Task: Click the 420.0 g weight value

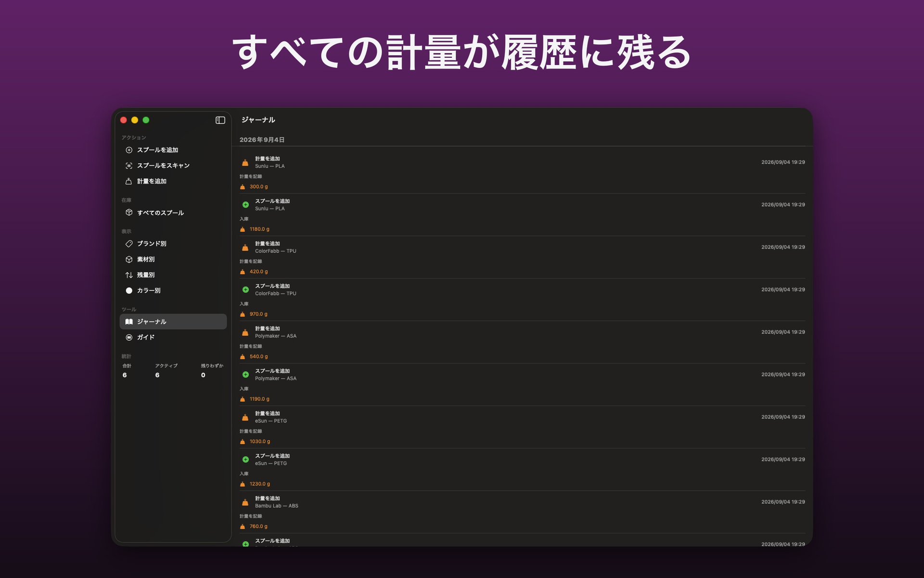Action: tap(259, 272)
